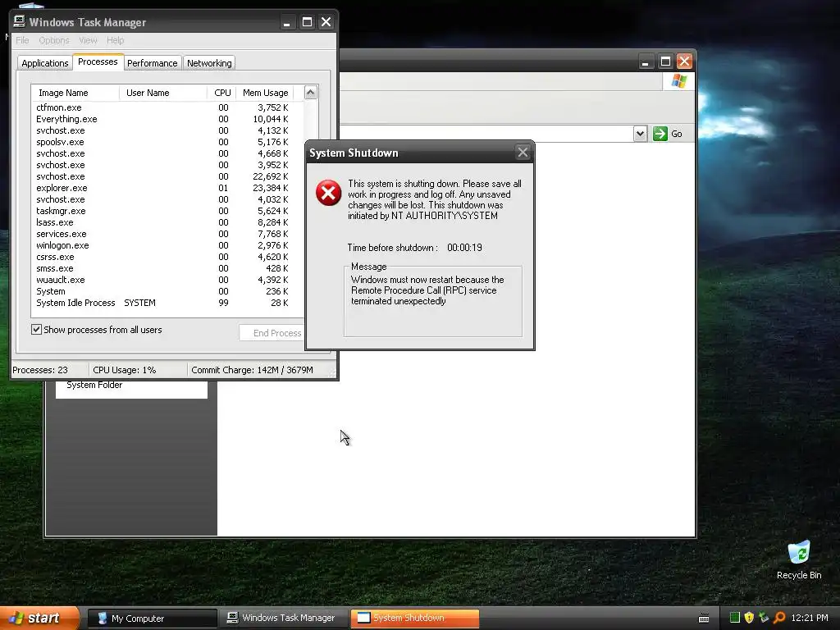The image size is (840, 630).
Task: Click the Safely Remove Hardware tray icon
Action: (x=764, y=618)
